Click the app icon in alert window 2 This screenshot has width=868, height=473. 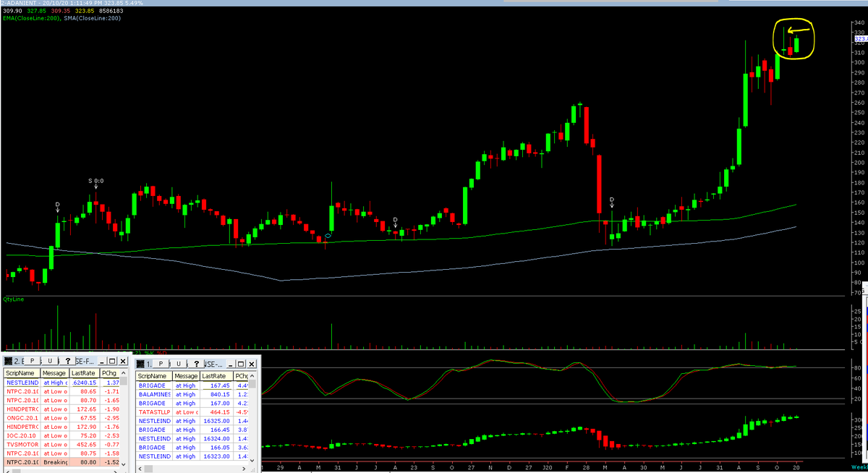pos(8,361)
